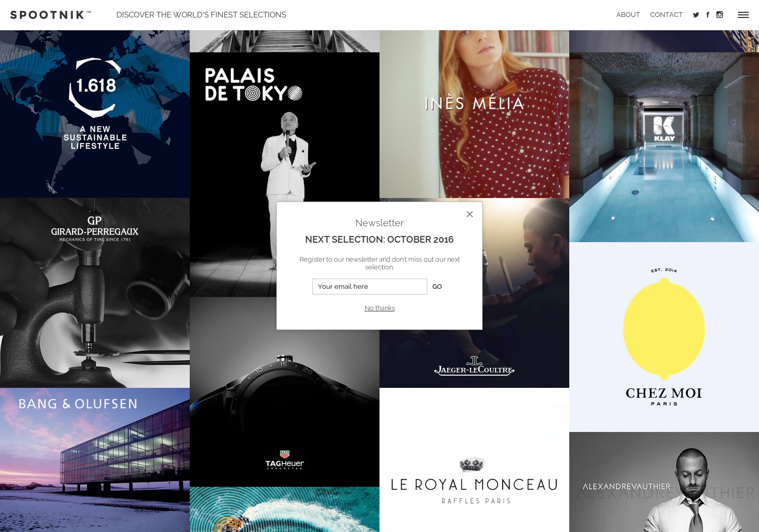Open the Girard-Perregaux tile
Screen dimensions: 759x532
pyautogui.click(x=95, y=293)
